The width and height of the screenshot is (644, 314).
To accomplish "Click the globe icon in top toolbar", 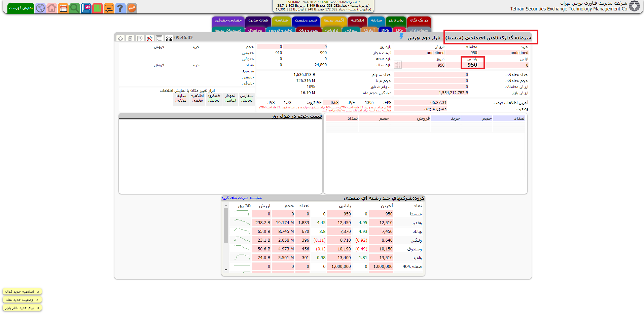I will pyautogui.click(x=40, y=8).
